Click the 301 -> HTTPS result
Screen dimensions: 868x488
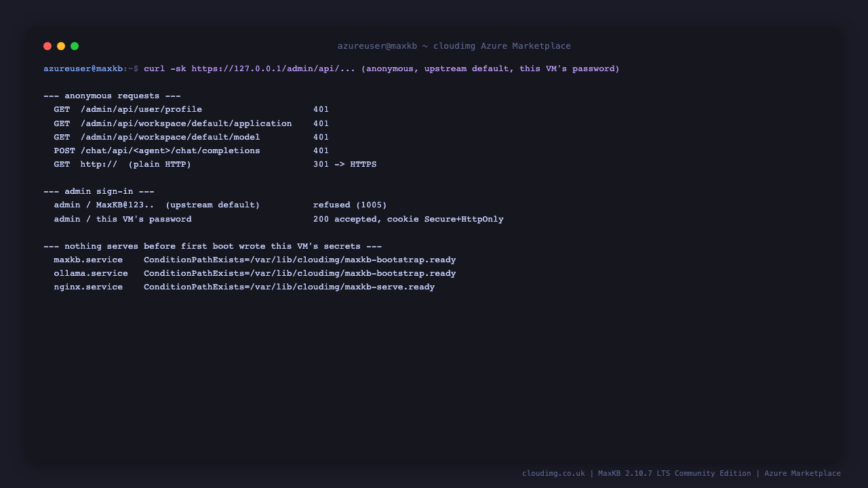click(x=344, y=164)
